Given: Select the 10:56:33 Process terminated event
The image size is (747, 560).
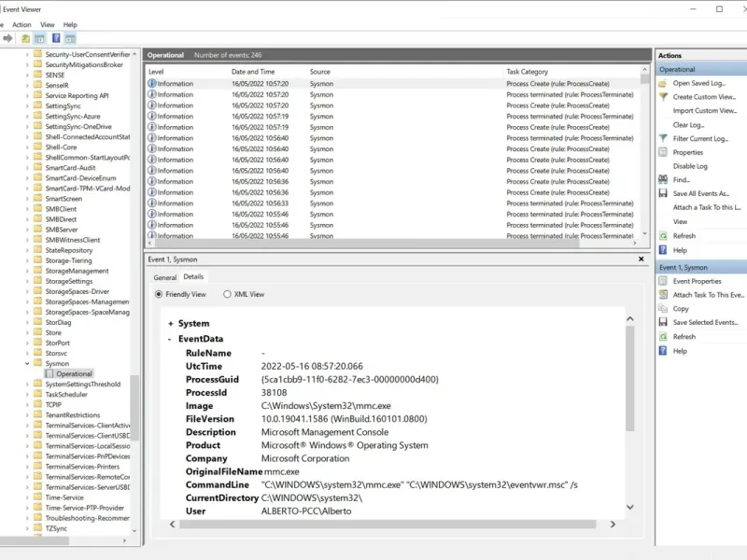Looking at the screenshot, I should pyautogui.click(x=393, y=203).
